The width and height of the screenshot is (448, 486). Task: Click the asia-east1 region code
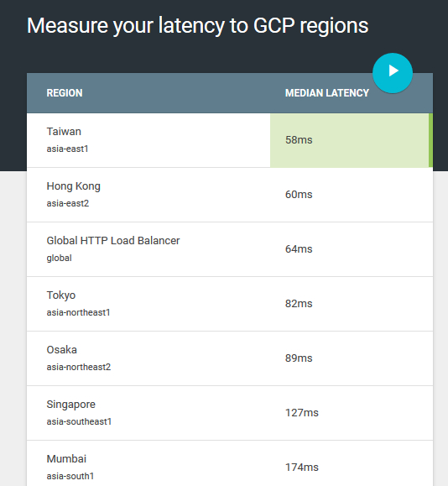coord(68,149)
